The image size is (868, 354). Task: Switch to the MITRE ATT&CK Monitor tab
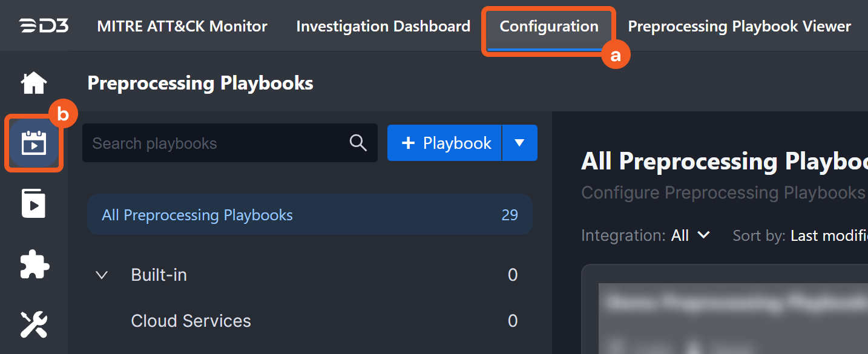point(182,27)
